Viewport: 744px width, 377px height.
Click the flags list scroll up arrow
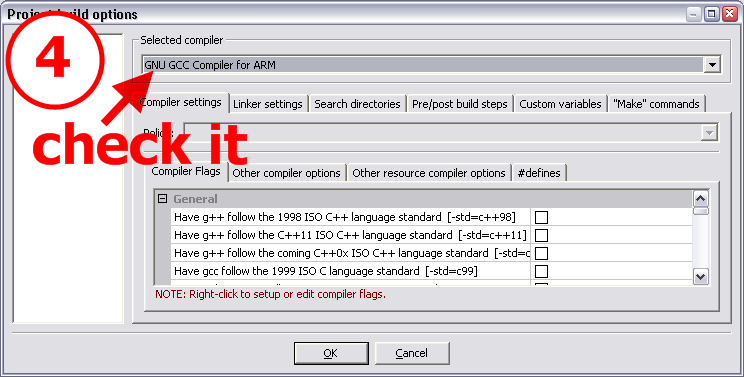(x=701, y=198)
